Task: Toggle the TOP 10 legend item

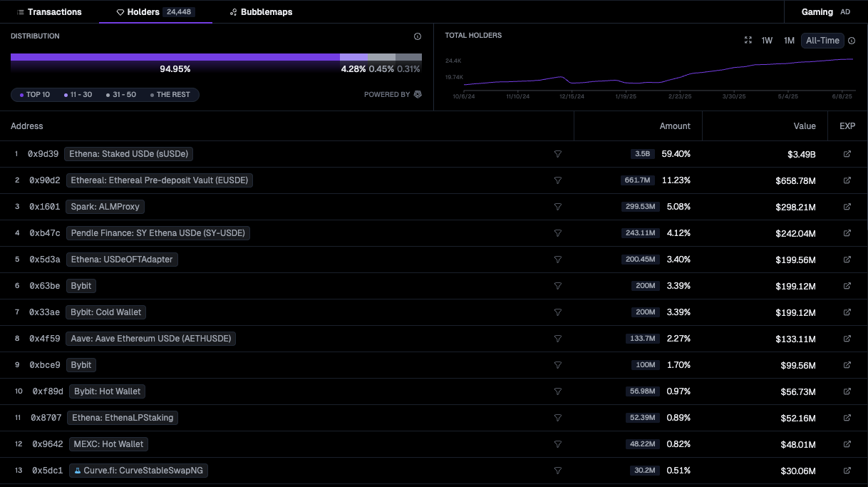Action: click(x=35, y=95)
